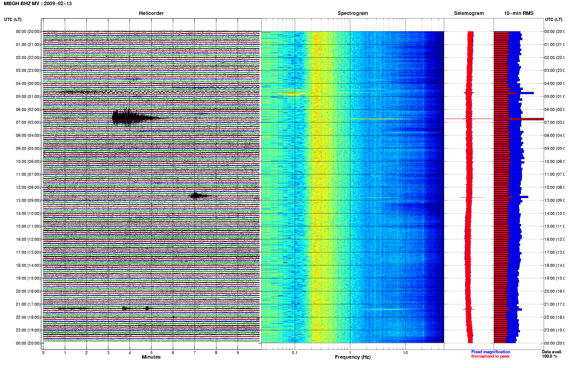Select left time label '17:00 (13:00)'
This screenshot has width=588, height=368.
tap(28, 252)
